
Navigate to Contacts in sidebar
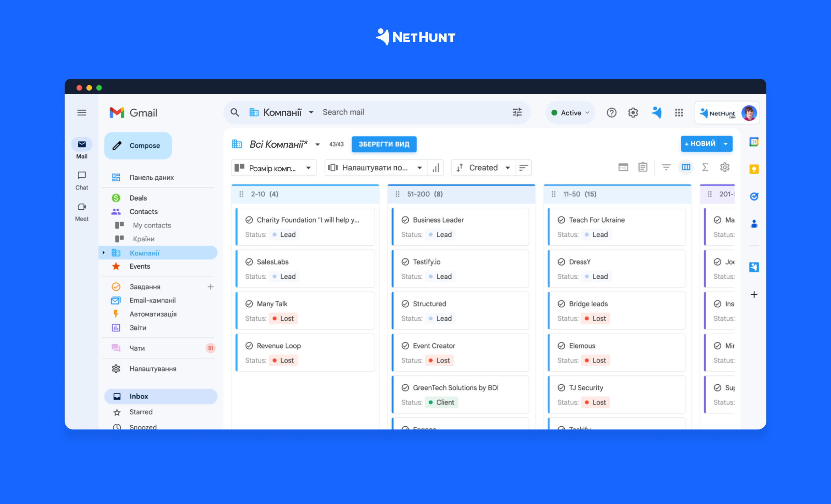(143, 211)
